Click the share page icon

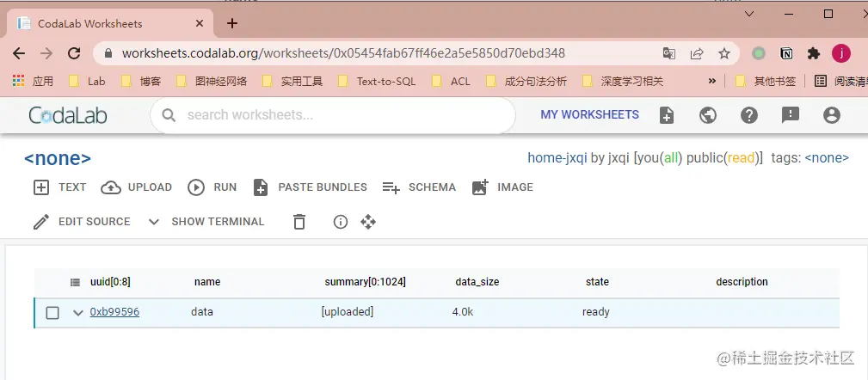click(697, 53)
